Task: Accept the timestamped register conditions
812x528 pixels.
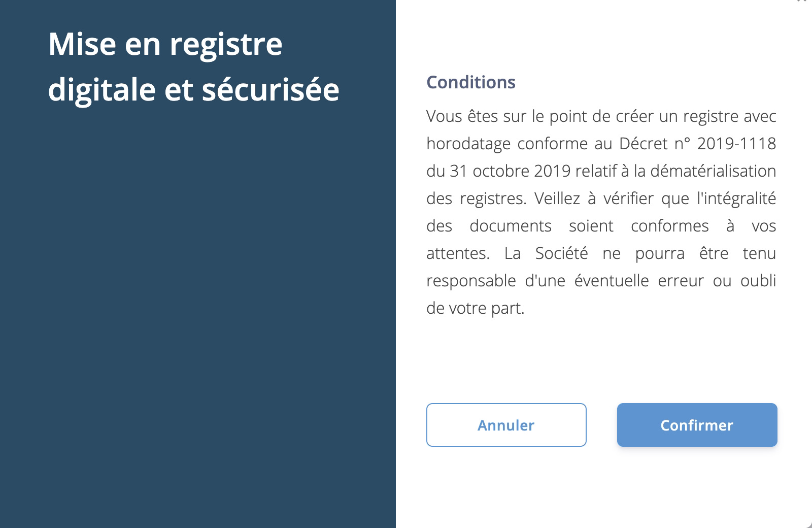Action: click(x=697, y=425)
